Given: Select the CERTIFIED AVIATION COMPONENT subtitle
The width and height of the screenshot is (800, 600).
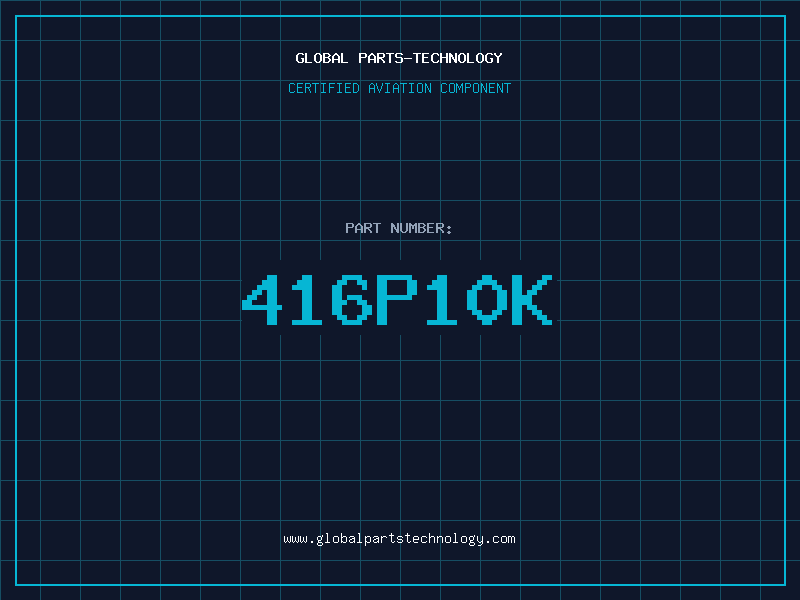Looking at the screenshot, I should point(399,88).
